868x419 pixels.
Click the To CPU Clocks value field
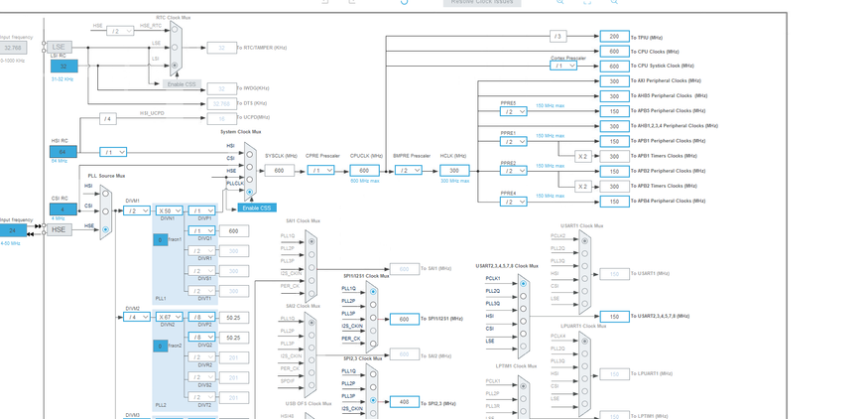pos(614,51)
